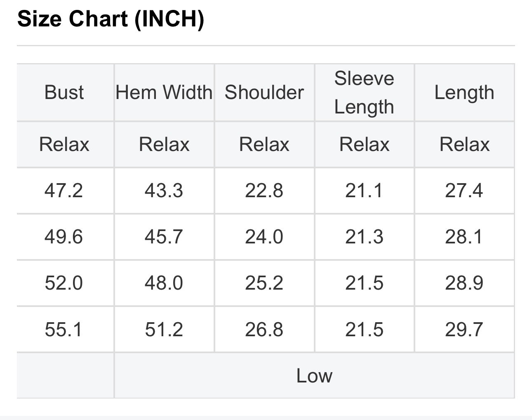
Task: Click the shoulder value 26.8
Action: 264,329
